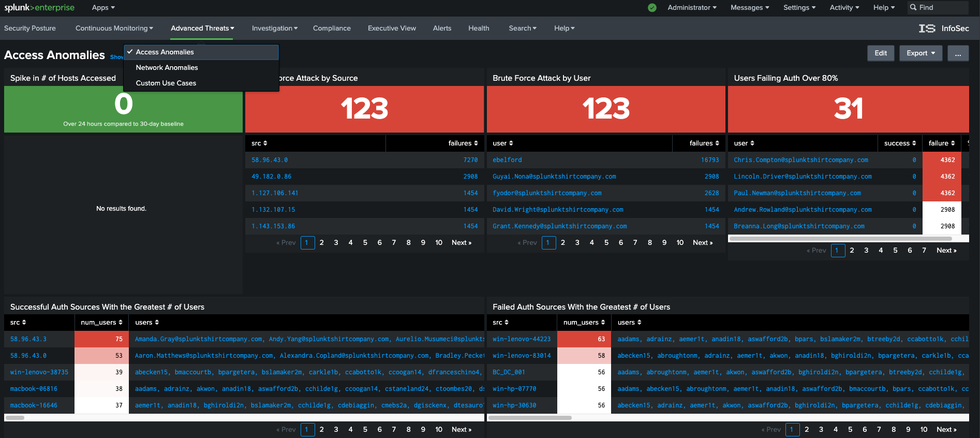
Task: Click the Splunk enterprise logo
Action: (39, 7)
